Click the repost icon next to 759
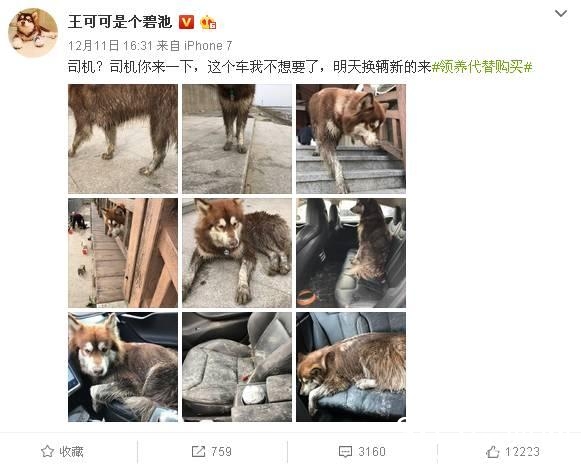The width and height of the screenshot is (581, 471). coord(198,451)
